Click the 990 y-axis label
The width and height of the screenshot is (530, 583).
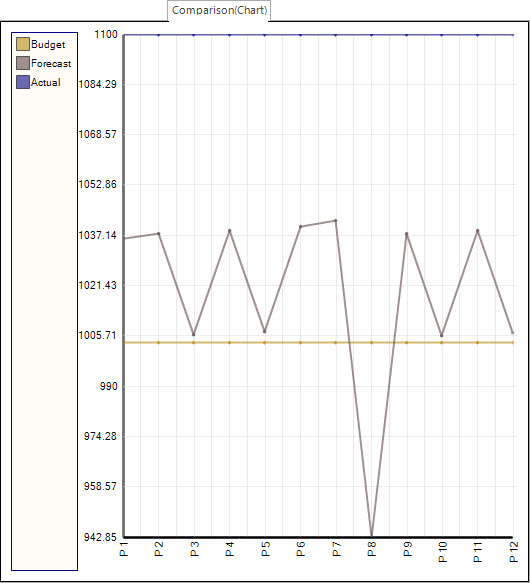coord(108,386)
